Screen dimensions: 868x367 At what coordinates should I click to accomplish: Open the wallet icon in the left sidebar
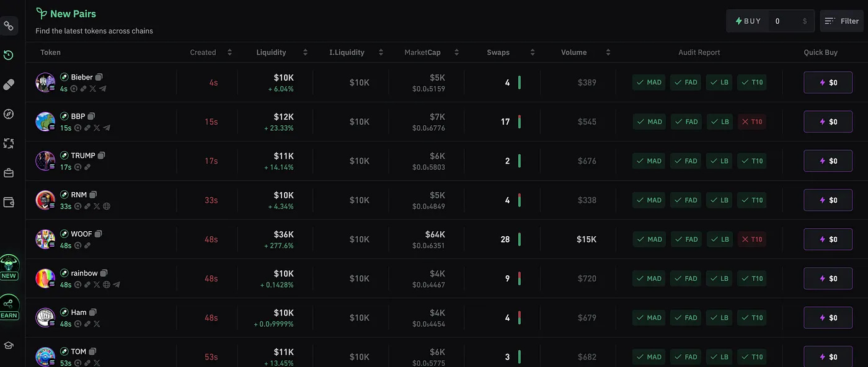pos(9,202)
